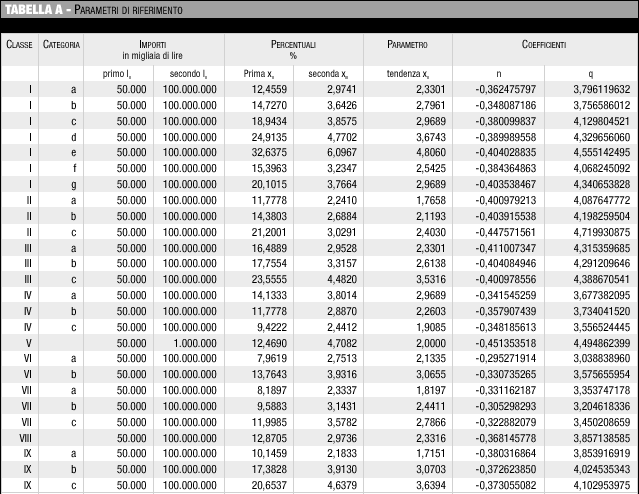Click the value 17,7554

[x=269, y=263]
